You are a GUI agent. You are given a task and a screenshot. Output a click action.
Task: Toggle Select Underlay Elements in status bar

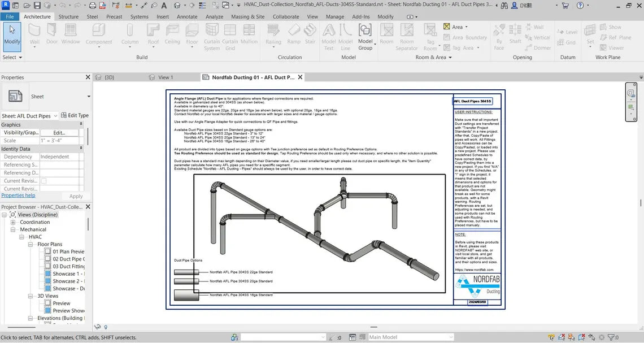(562, 337)
